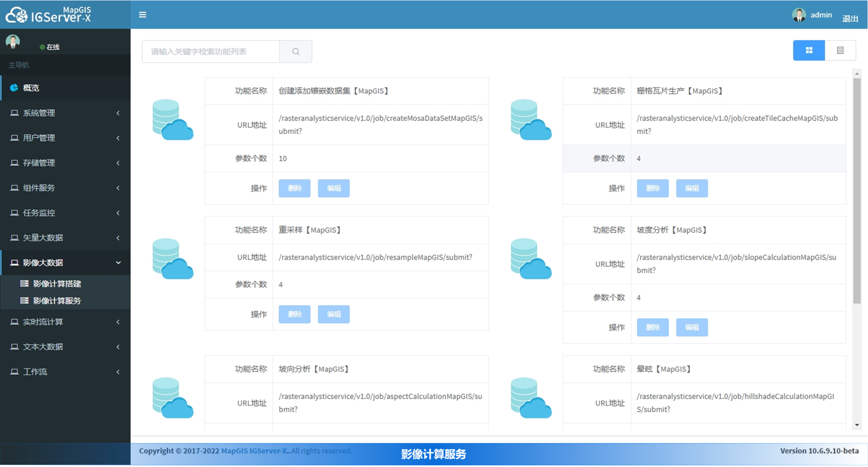Image resolution: width=868 pixels, height=467 pixels.
Task: Open 任务监控 menu item
Action: coord(66,212)
